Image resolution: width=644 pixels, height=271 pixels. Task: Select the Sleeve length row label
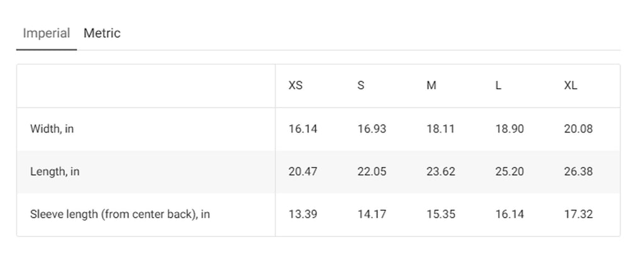pos(120,214)
